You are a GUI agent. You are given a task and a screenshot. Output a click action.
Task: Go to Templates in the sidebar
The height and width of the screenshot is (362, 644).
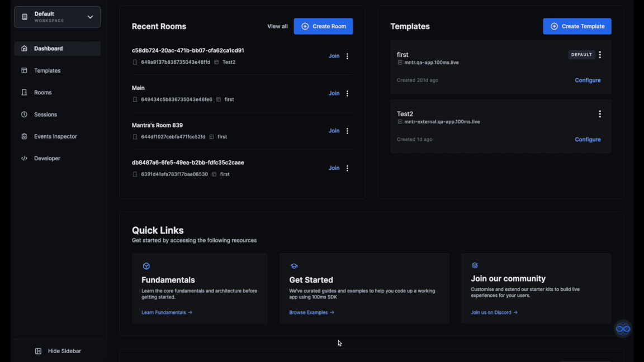click(47, 70)
